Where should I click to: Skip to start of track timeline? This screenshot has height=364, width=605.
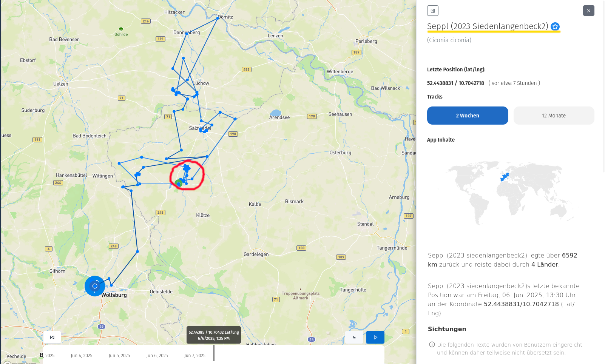point(52,337)
